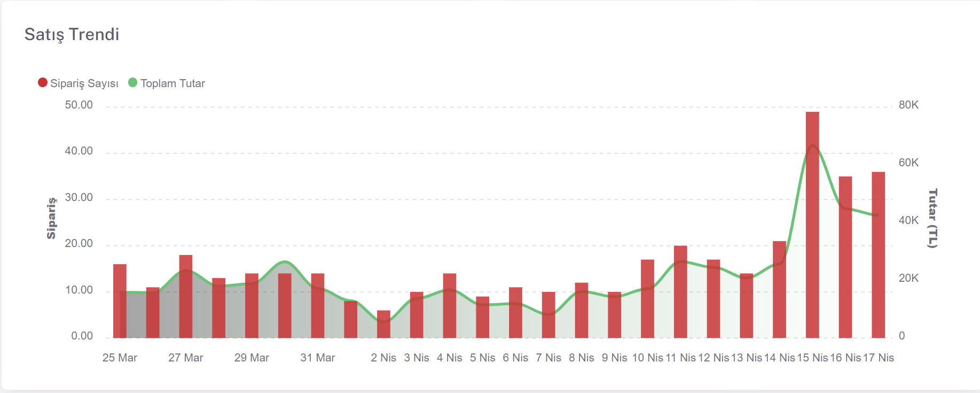Screen dimensions: 980x393
Task: Click the red Sipariş Sayısı legend dot
Action: coord(43,82)
